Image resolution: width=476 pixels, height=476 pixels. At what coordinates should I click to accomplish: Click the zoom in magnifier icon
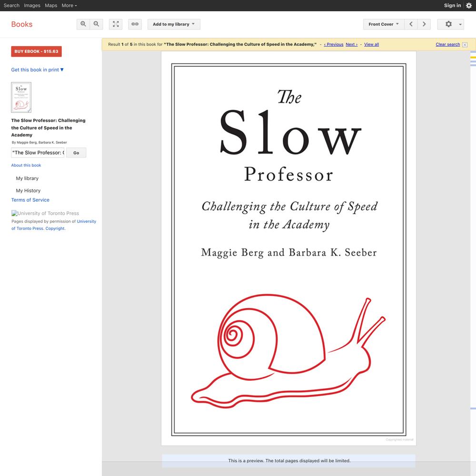83,24
